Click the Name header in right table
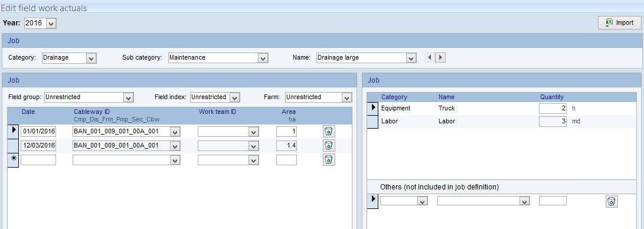This screenshot has height=229, width=644. (446, 97)
